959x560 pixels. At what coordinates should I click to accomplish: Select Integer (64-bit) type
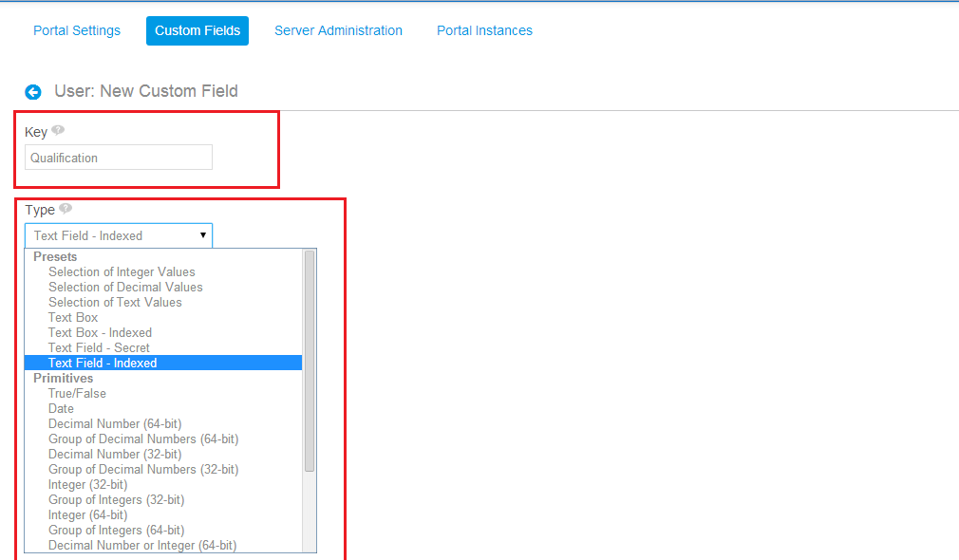(163, 514)
